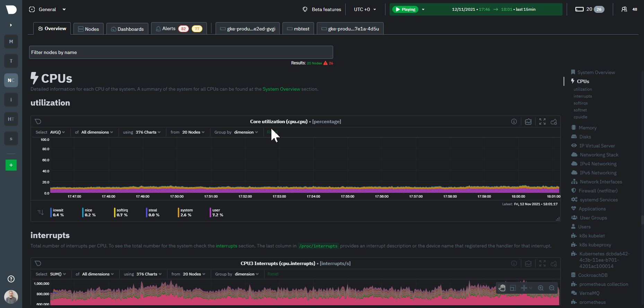Click the 26 alerts badge in top bar
Screen dimensions: 644x308
[x=599, y=9]
